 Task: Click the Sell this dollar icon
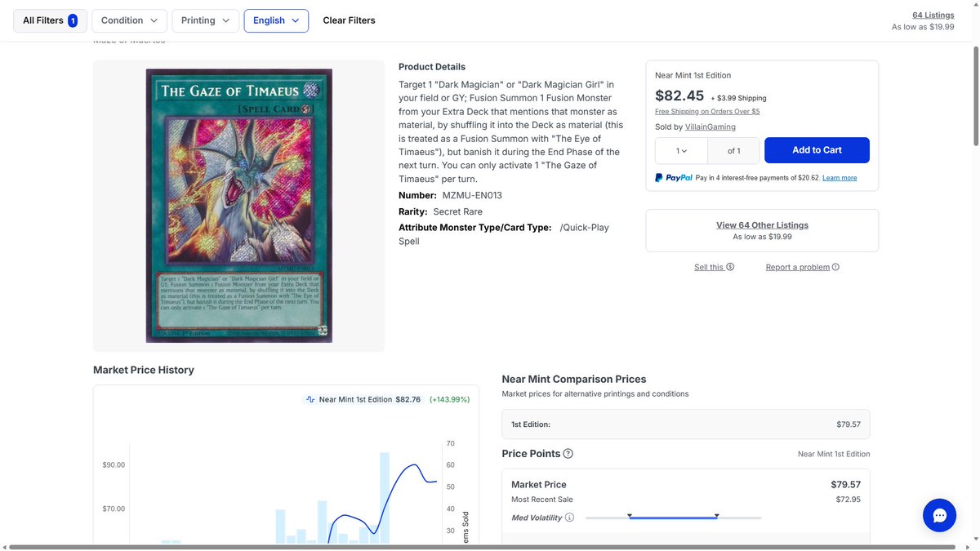(730, 267)
